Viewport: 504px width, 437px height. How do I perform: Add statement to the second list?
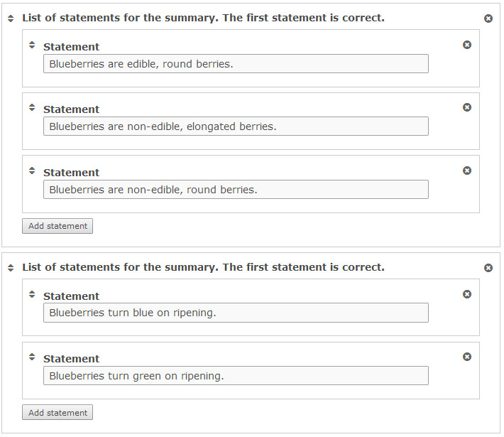pyautogui.click(x=57, y=412)
